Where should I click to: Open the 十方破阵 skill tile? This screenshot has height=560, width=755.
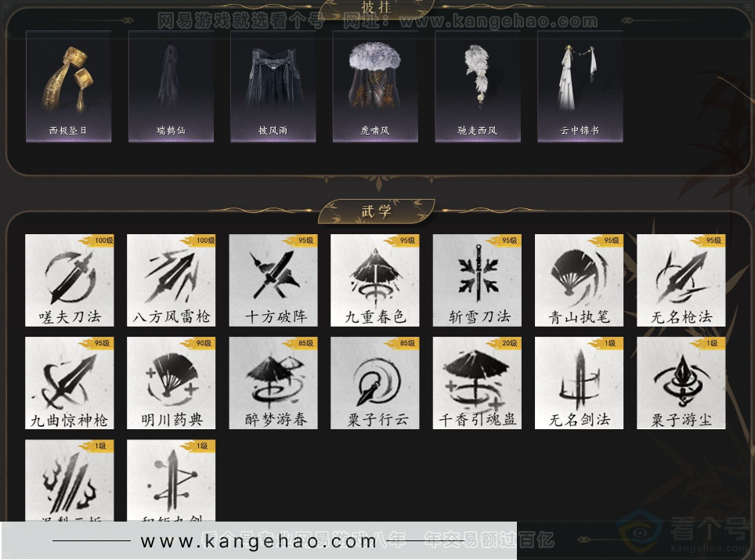(273, 280)
